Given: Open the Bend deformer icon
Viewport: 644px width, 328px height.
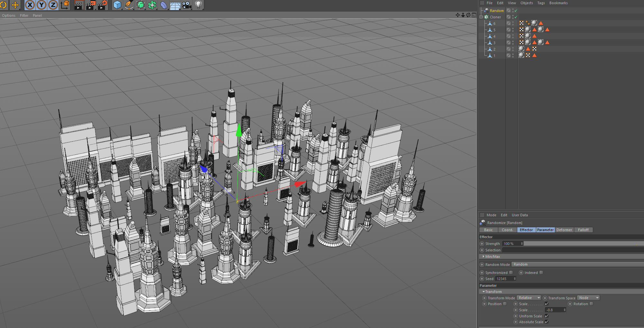Looking at the screenshot, I should 164,5.
